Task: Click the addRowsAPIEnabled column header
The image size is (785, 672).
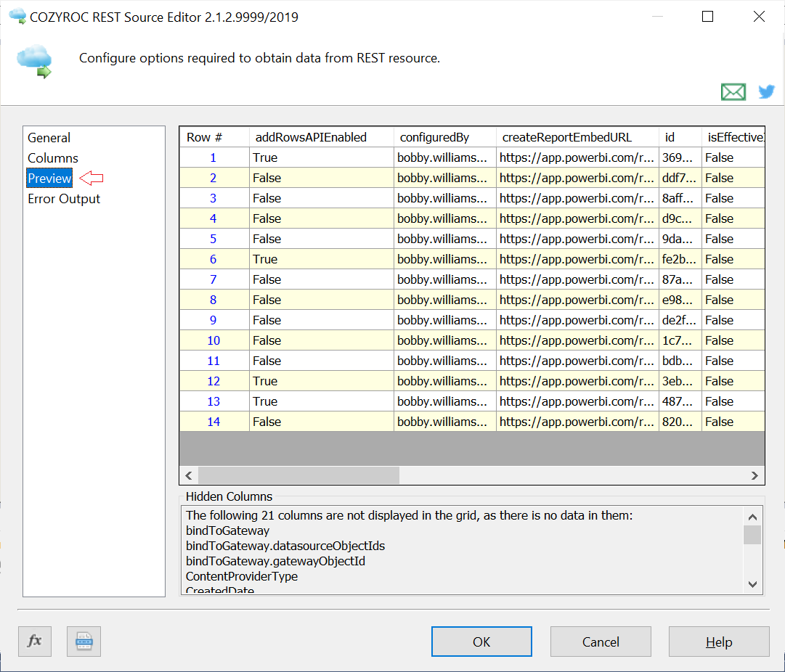Action: point(321,137)
